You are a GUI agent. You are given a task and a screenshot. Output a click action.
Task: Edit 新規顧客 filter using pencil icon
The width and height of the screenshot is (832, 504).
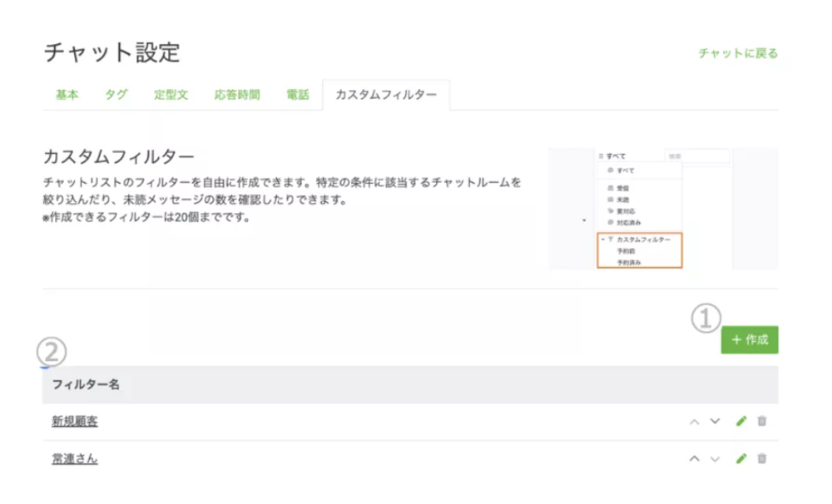(741, 422)
